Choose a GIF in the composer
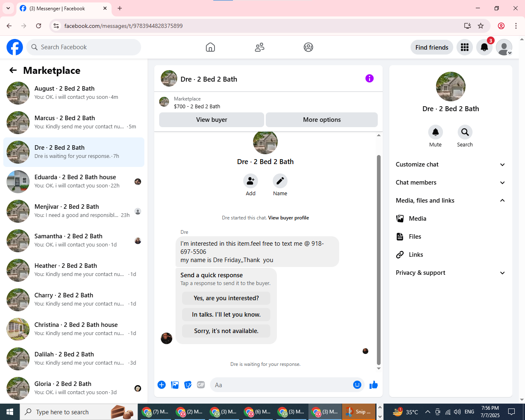The height and width of the screenshot is (420, 525). pos(201,385)
